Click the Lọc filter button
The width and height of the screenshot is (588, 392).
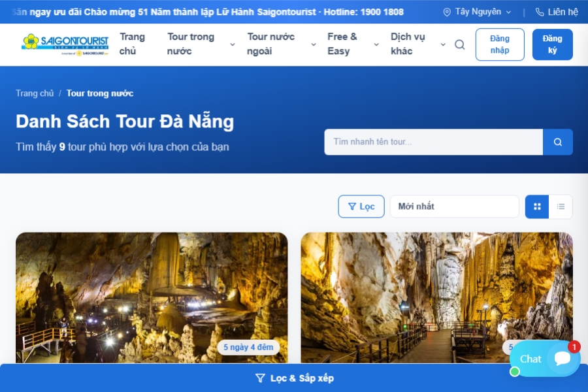point(361,206)
